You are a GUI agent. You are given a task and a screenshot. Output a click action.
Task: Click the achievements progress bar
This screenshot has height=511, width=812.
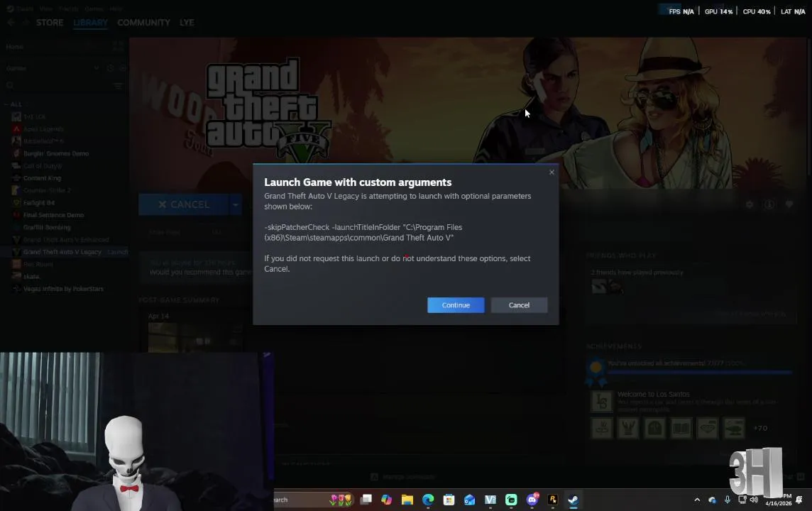[699, 372]
